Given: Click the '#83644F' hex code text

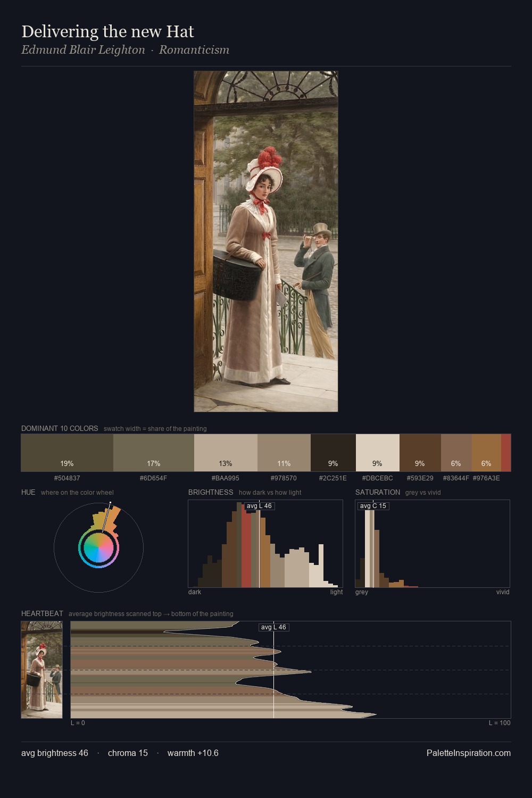Looking at the screenshot, I should (x=456, y=478).
